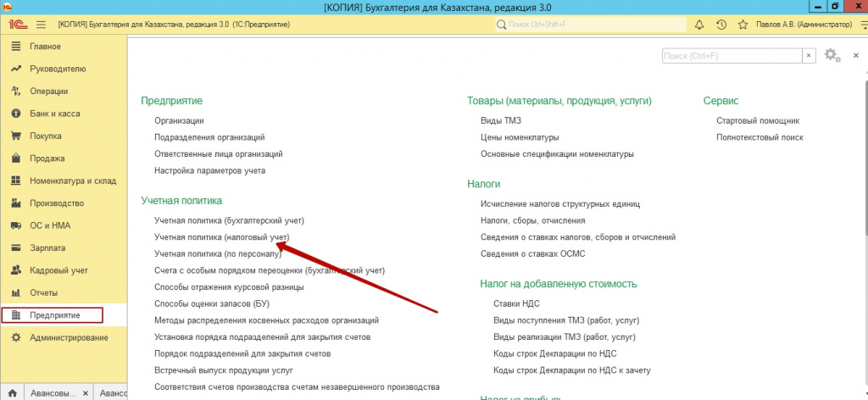Click the Кадровый учет person icon
868x400 pixels.
pyautogui.click(x=16, y=270)
